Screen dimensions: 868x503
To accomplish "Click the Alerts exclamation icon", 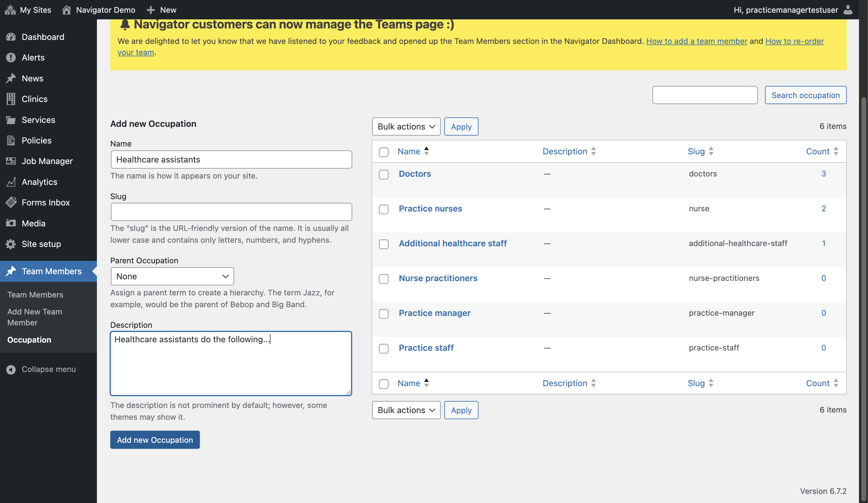I will [11, 58].
